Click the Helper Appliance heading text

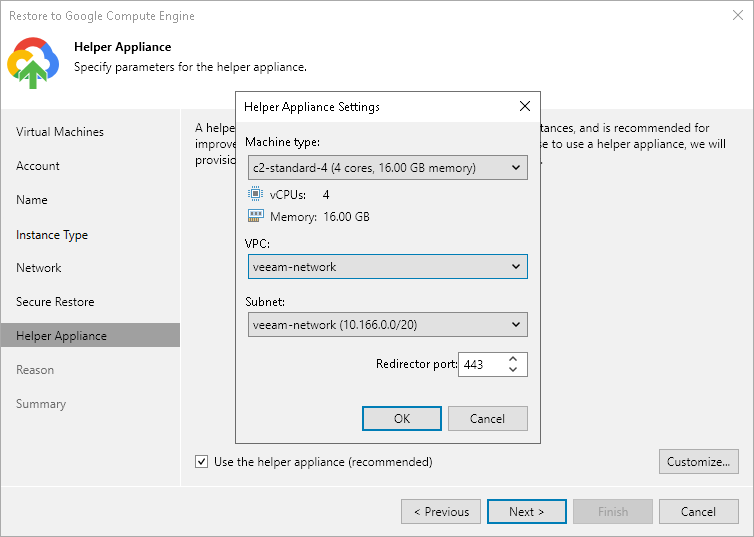pos(123,47)
